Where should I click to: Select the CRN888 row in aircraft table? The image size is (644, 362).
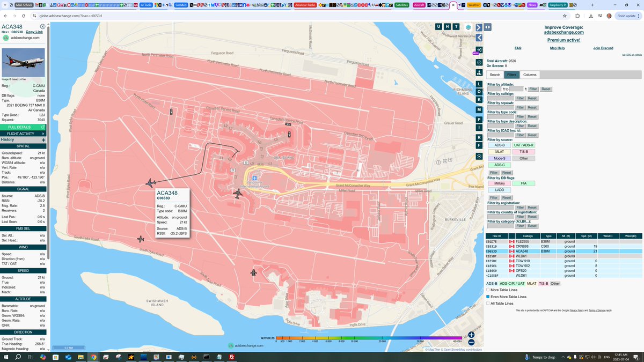pos(563,246)
